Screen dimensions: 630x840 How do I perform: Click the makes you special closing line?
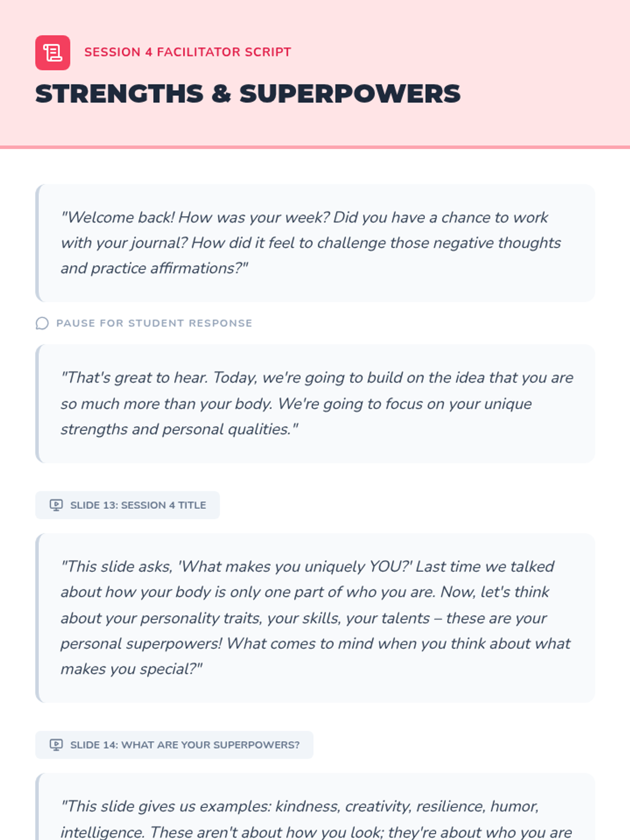click(131, 669)
